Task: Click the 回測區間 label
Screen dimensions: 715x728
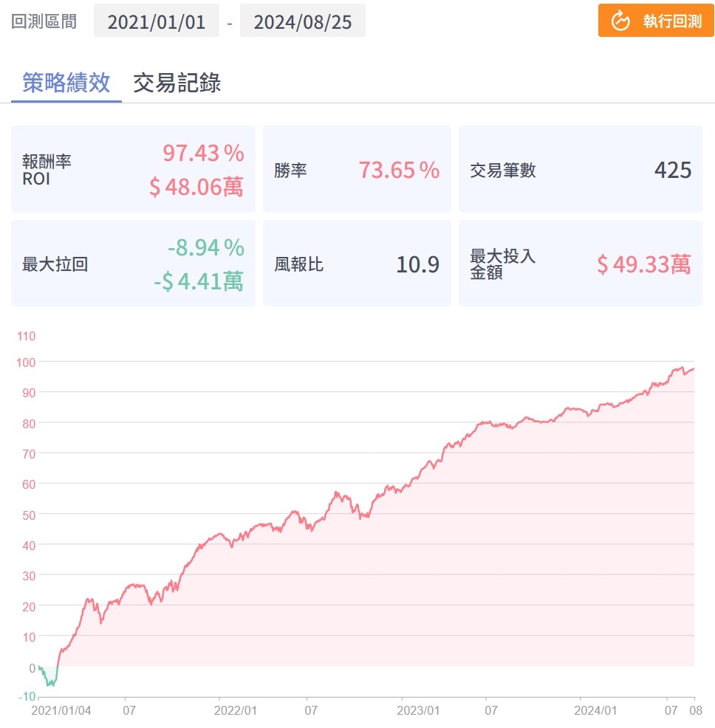Action: (x=44, y=21)
